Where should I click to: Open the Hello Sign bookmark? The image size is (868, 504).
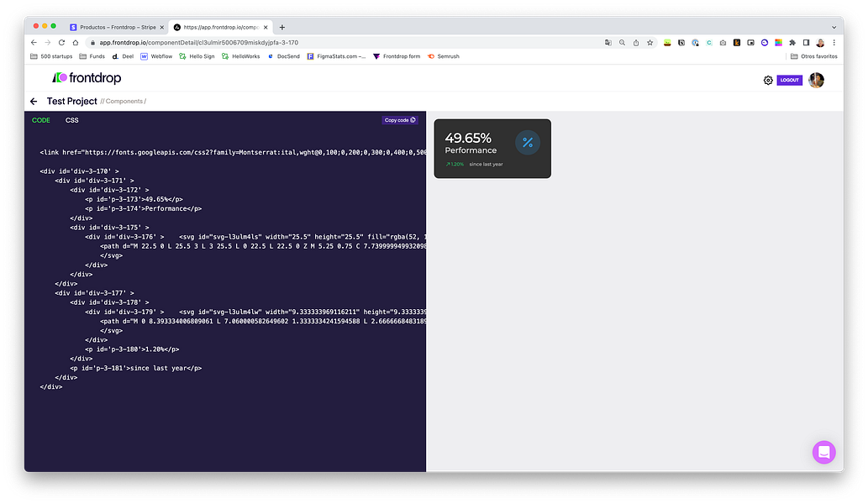pyautogui.click(x=197, y=56)
